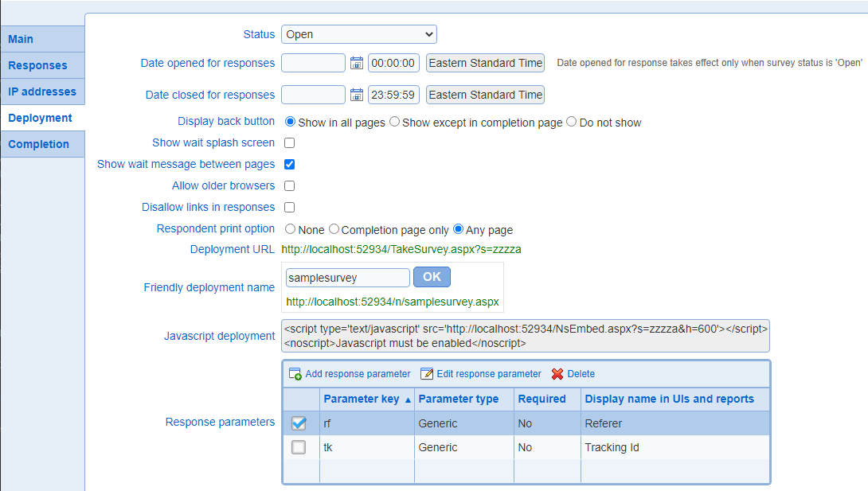Viewport: 868px width, 491px height.
Task: Set respondent print option to None
Action: (x=290, y=229)
